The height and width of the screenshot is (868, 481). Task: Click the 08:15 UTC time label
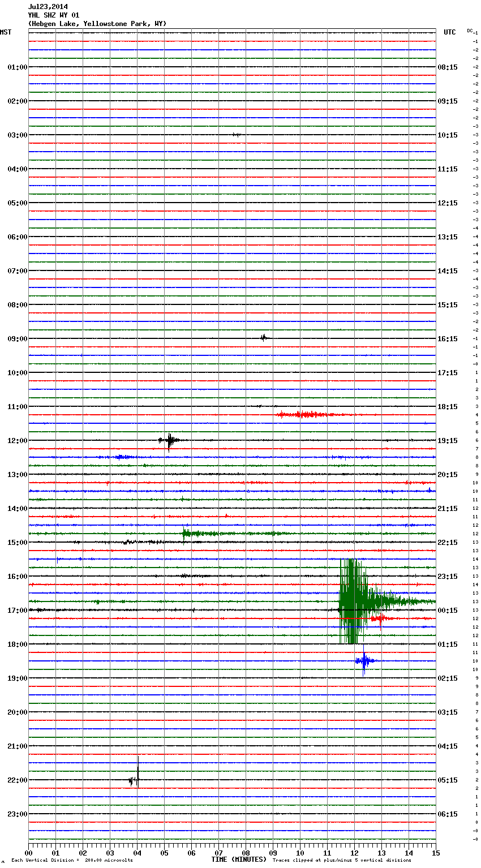(x=448, y=67)
